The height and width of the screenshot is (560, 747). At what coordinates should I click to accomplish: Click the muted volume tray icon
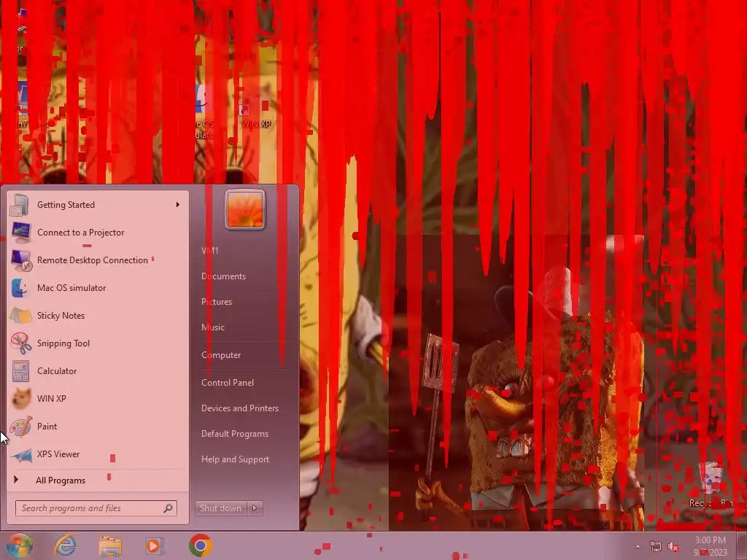pyautogui.click(x=673, y=547)
